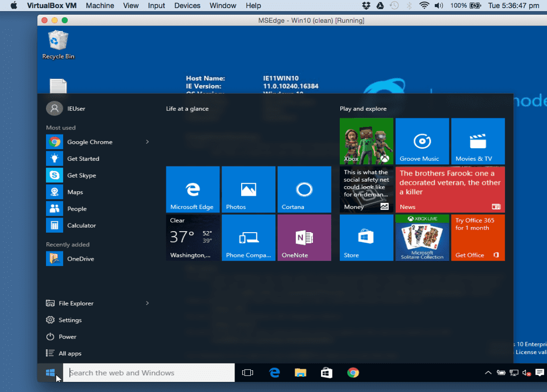The width and height of the screenshot is (547, 392).
Task: Launch Google Chrome from the taskbar
Action: [x=352, y=372]
